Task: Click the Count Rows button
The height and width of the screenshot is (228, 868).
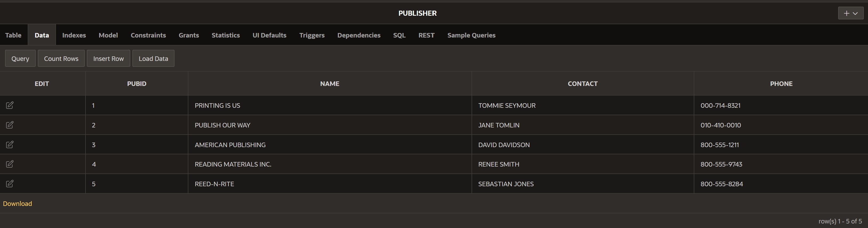Action: 61,59
